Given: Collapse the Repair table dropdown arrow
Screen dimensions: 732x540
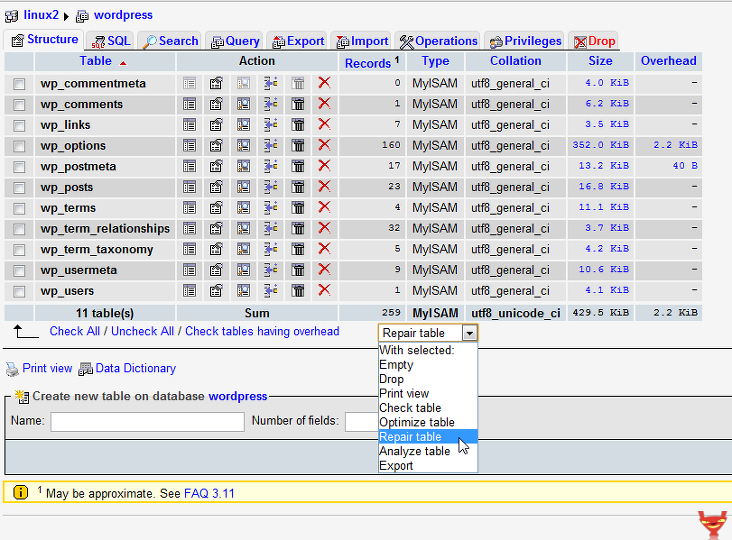Looking at the screenshot, I should (x=469, y=333).
